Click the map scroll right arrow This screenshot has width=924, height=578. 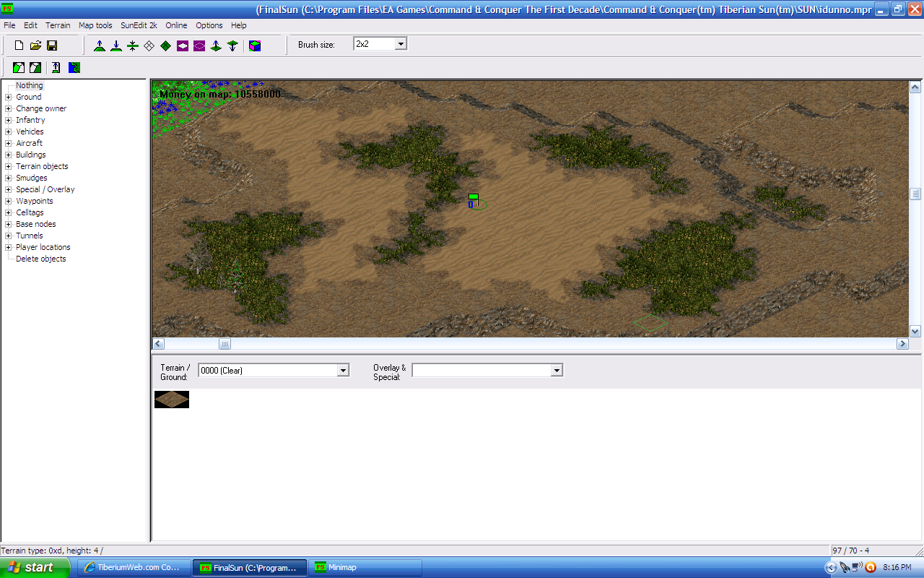[x=902, y=344]
